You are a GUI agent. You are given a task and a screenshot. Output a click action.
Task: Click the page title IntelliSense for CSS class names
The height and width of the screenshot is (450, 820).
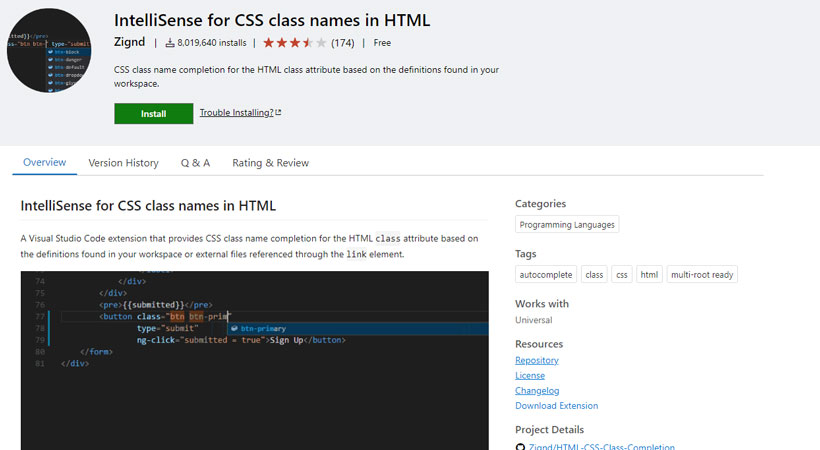pyautogui.click(x=272, y=20)
